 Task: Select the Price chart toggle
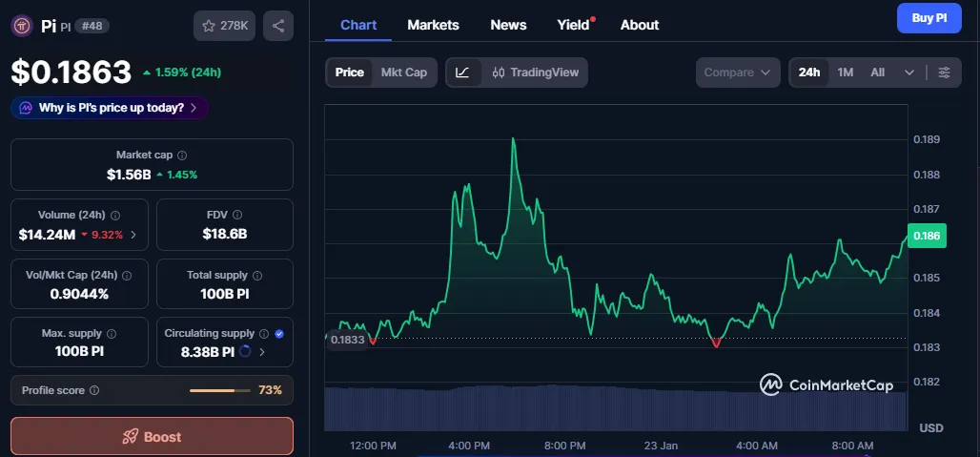coord(349,73)
